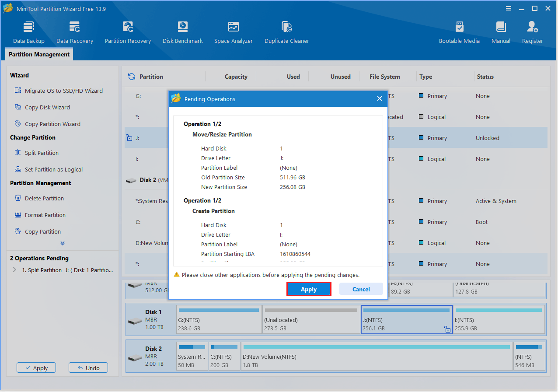
Task: Select the G:(NTFS) block on Disk 1
Action: pos(219,320)
